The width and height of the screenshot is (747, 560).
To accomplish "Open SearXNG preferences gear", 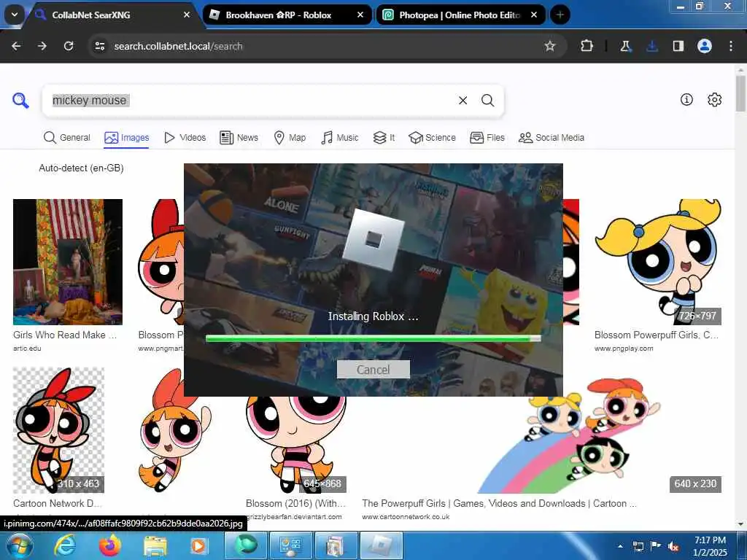I will pos(714,99).
